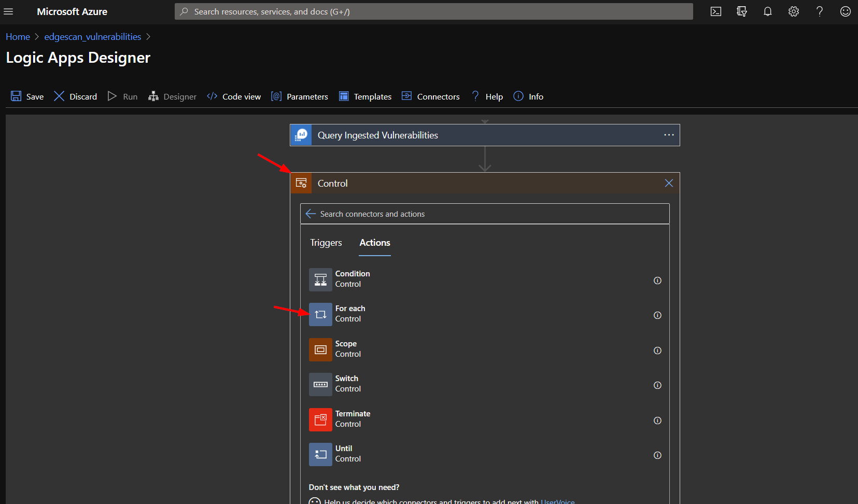Click the Query Ingested Vulnerabilities connector icon
Image resolution: width=858 pixels, height=504 pixels.
(301, 135)
